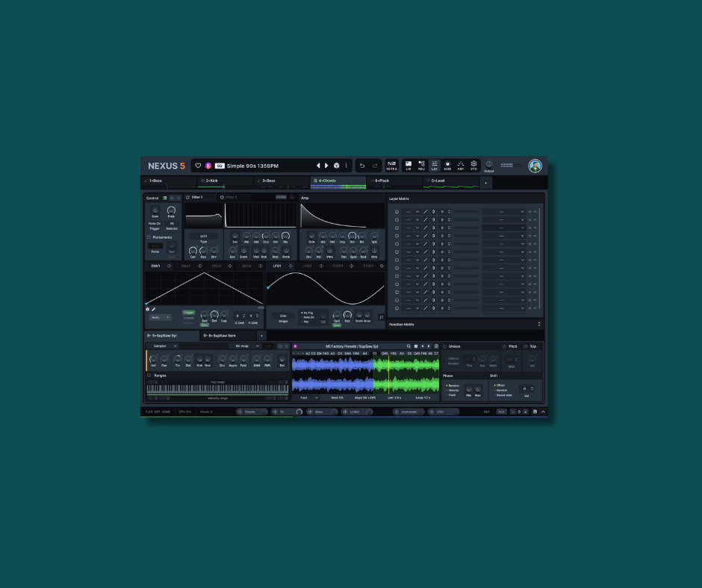Open the Sampler mode dropdown
The height and width of the screenshot is (588, 702).
164,346
